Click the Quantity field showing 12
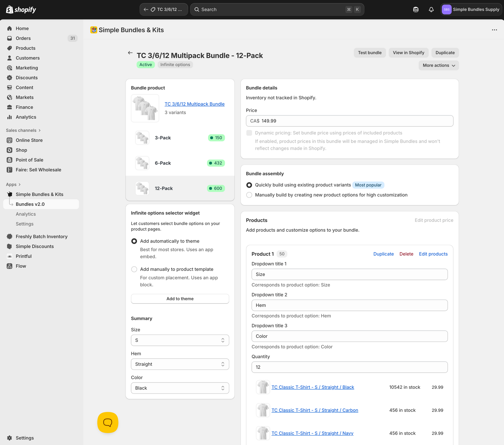Viewport: 504px width, 445px height. [x=350, y=367]
